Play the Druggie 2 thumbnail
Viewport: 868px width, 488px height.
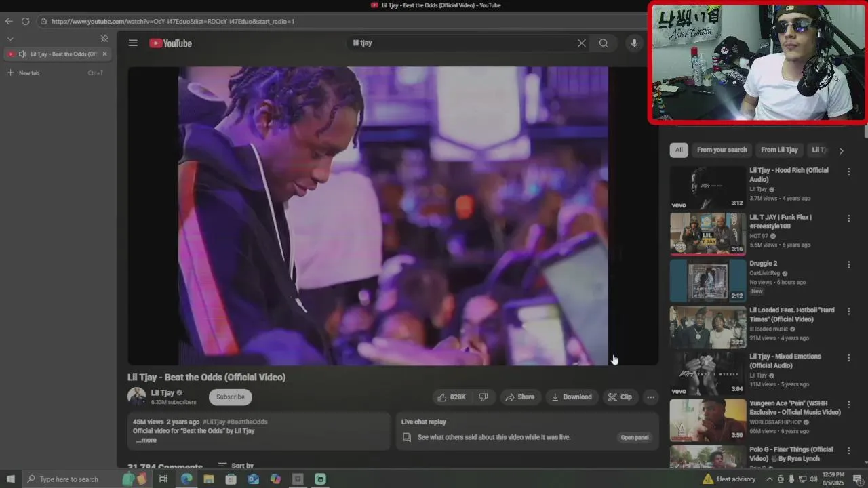tap(708, 281)
